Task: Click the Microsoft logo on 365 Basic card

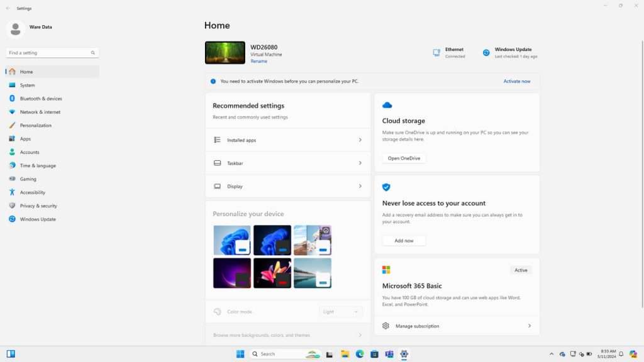Action: coord(386,270)
